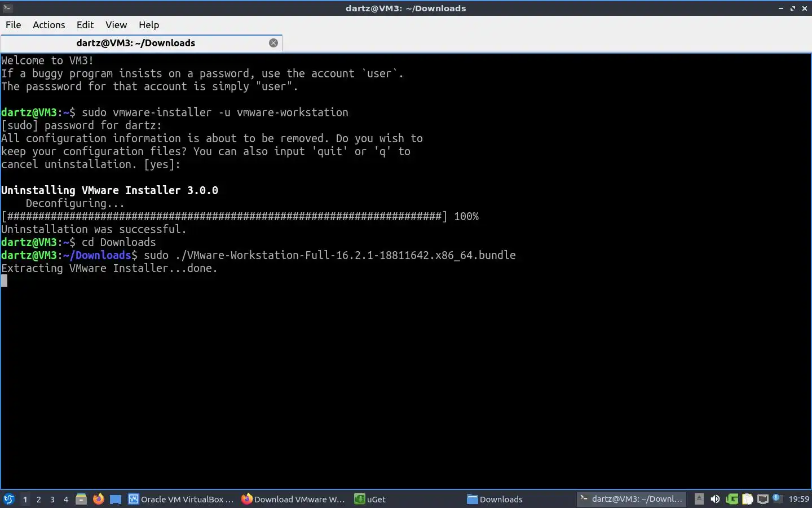Image resolution: width=812 pixels, height=508 pixels.
Task: Click the uGet tray icon
Action: coord(732,499)
